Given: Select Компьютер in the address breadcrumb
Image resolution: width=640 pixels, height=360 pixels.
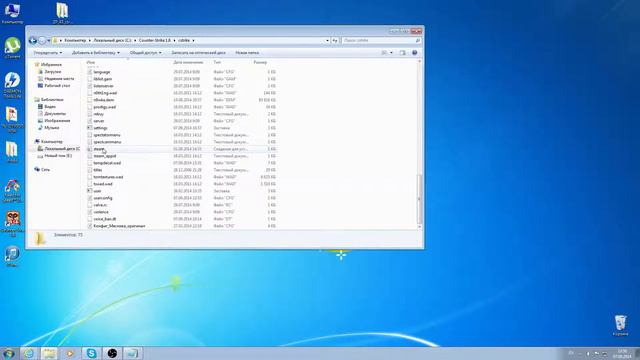Looking at the screenshot, I should coord(75,40).
